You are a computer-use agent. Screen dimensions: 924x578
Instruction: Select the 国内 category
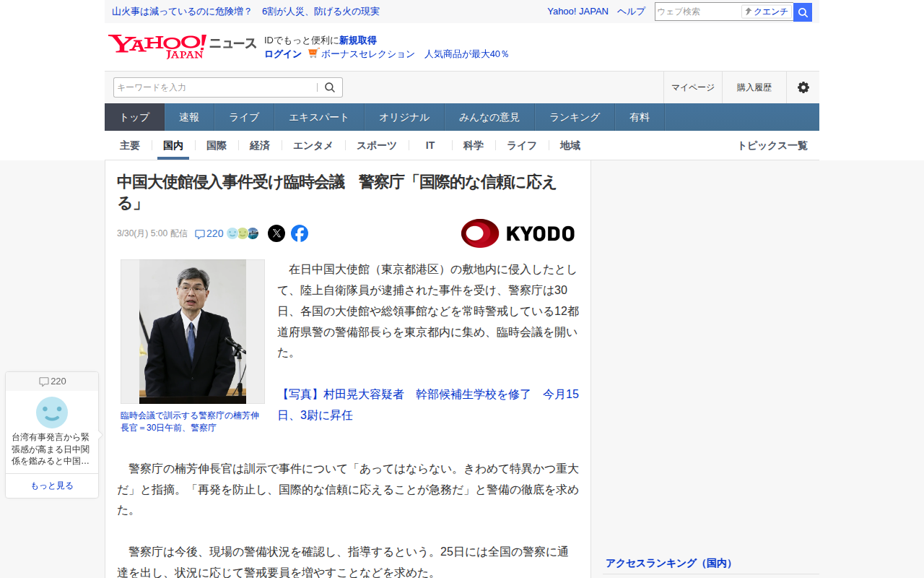click(x=173, y=145)
